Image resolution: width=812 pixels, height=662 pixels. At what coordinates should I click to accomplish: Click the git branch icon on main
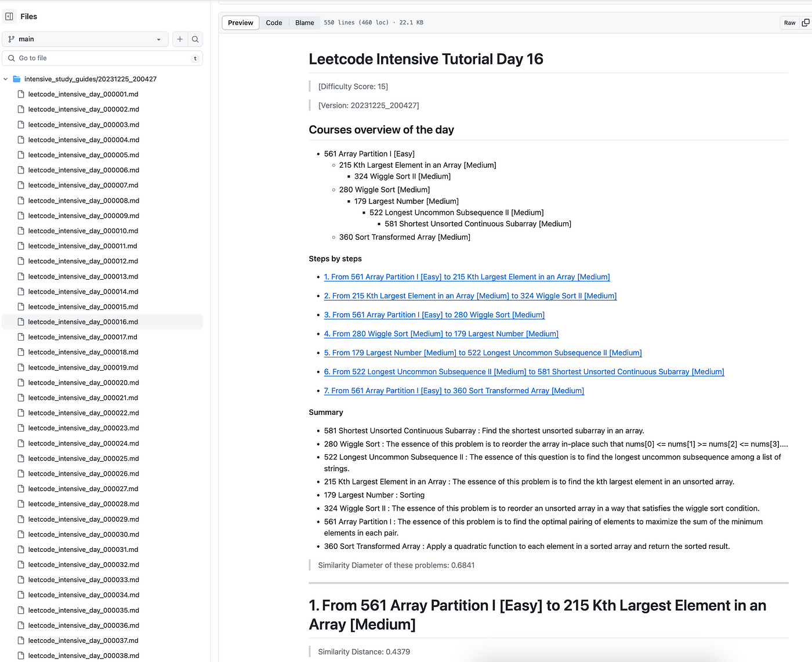11,39
